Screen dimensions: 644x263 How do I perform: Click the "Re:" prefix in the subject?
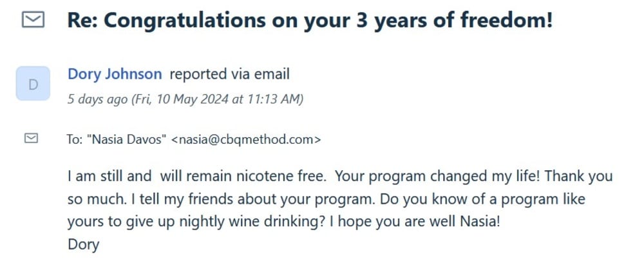tap(82, 21)
